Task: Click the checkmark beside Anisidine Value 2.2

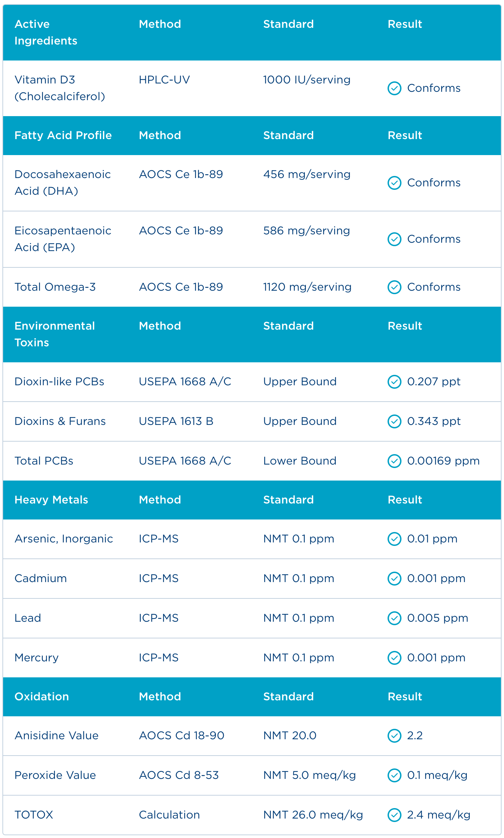Action: pos(394,736)
